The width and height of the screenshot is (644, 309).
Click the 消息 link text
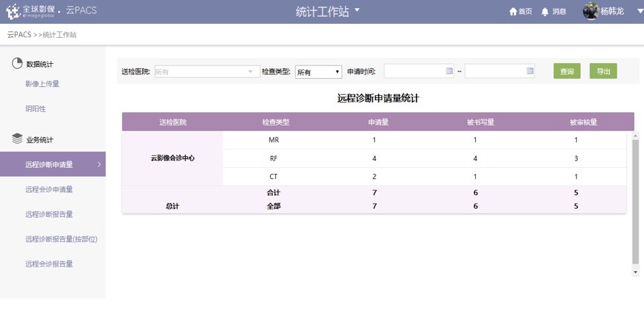pyautogui.click(x=559, y=12)
